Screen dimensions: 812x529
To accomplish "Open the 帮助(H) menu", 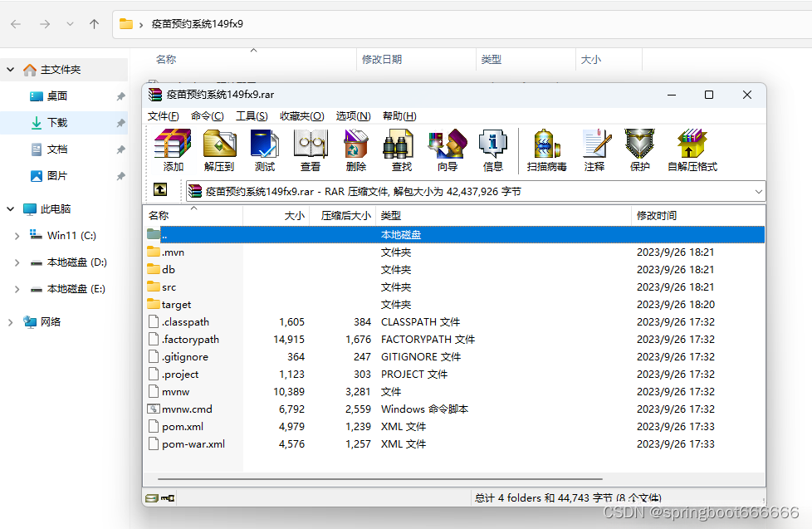I will pos(399,116).
